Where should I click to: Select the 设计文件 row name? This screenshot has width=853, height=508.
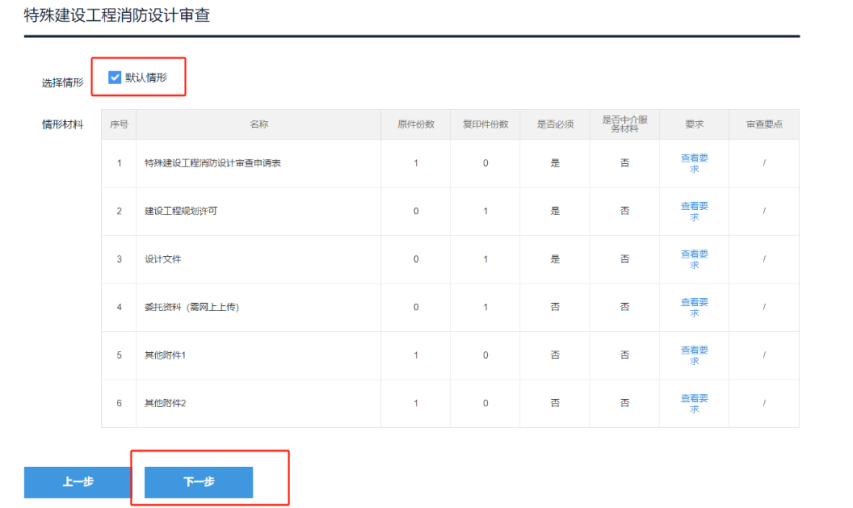tap(163, 259)
